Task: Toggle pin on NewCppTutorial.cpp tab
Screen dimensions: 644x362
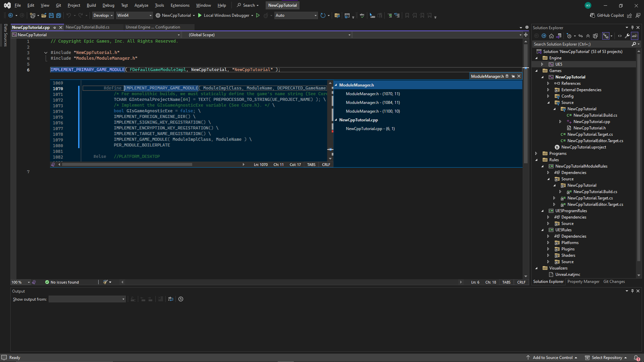Action: pos(55,27)
